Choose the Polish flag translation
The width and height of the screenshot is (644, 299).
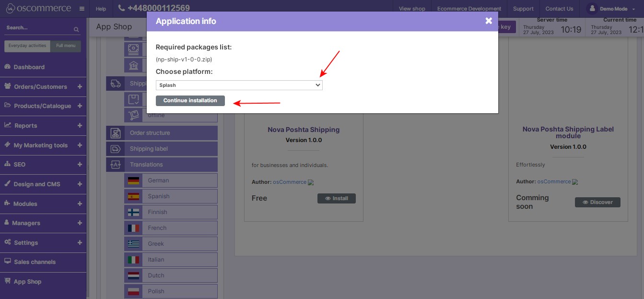171,291
